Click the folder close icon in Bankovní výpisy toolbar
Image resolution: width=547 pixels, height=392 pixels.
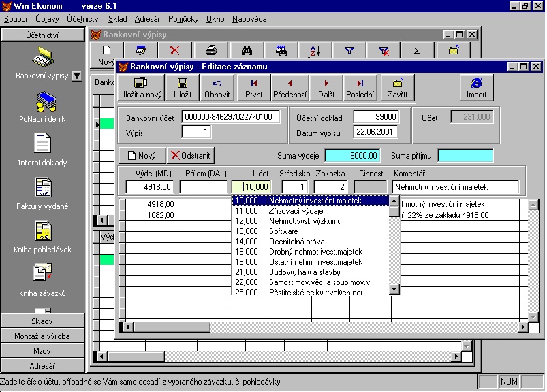[454, 50]
